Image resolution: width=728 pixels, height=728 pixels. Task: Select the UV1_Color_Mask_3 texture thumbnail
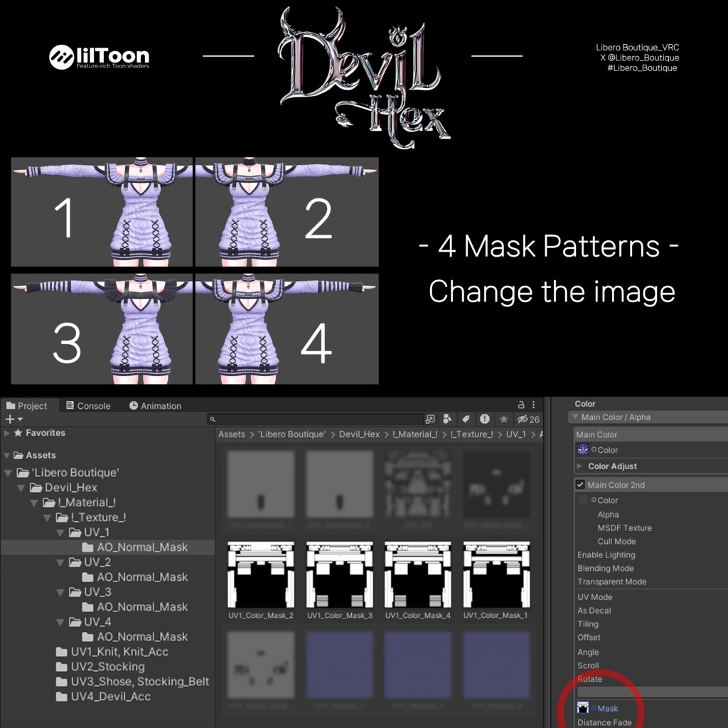(x=339, y=574)
